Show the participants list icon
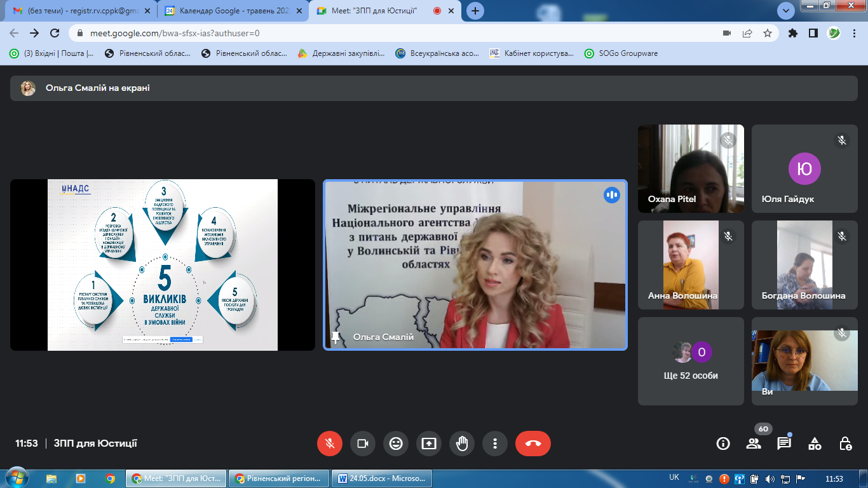The image size is (868, 488). coord(754,444)
